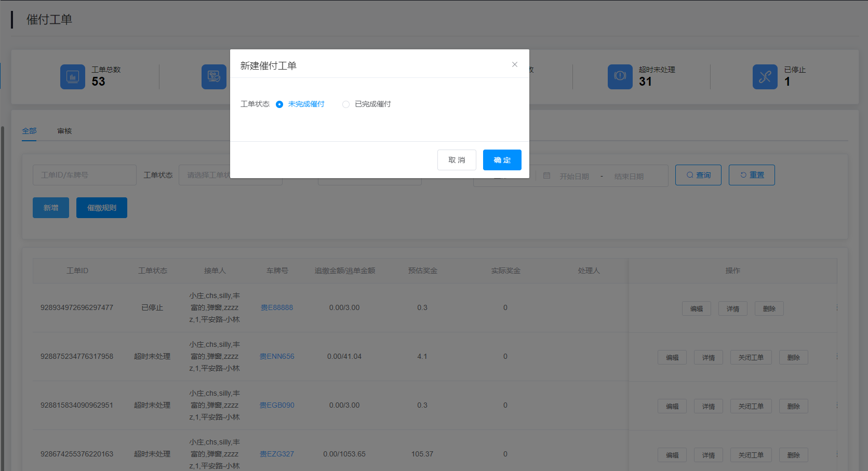Click the 新增 button
Image resolution: width=868 pixels, height=471 pixels.
(x=51, y=208)
